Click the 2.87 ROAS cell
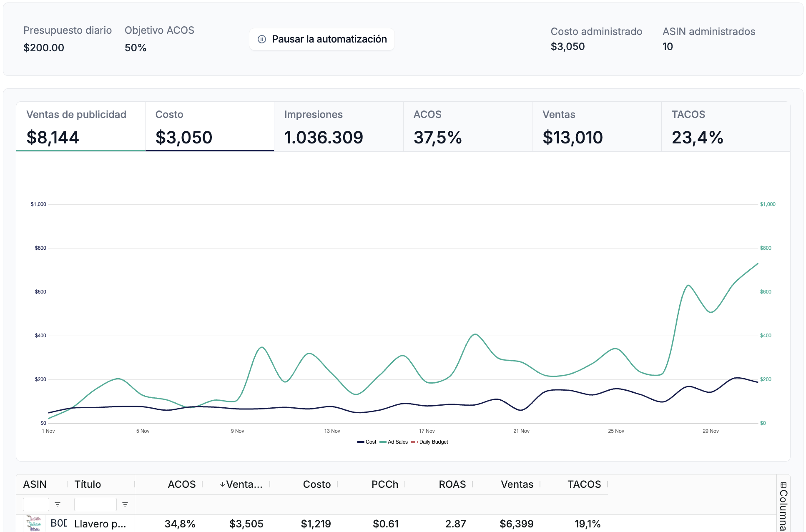The image size is (806, 532). coord(456,524)
